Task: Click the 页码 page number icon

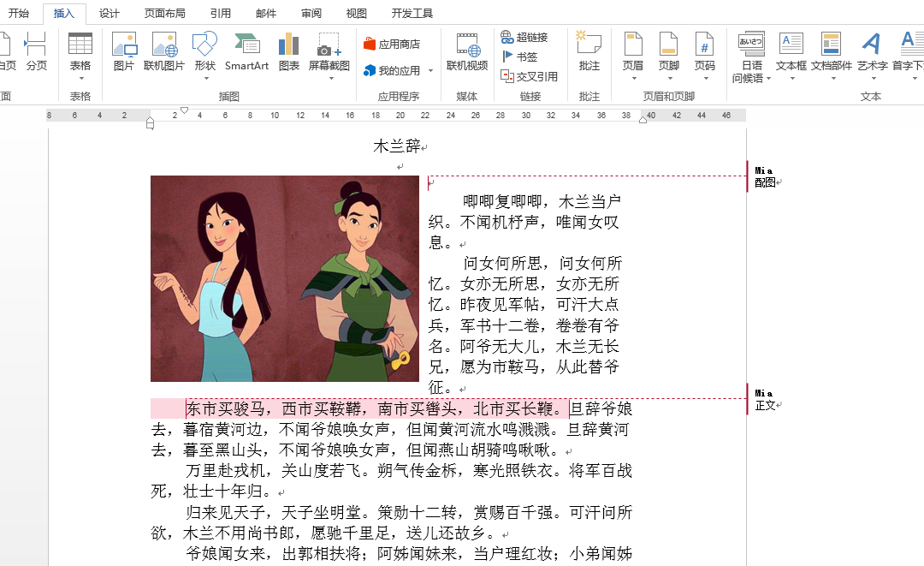Action: 705,44
